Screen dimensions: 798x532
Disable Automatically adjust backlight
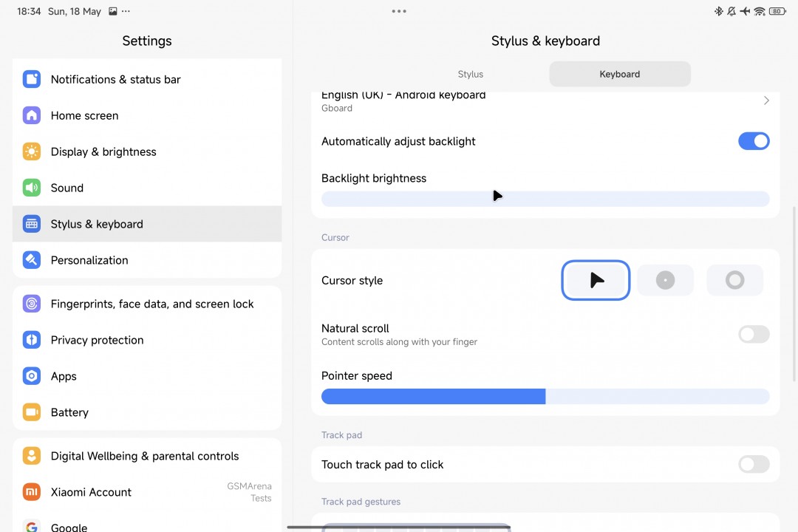point(754,140)
